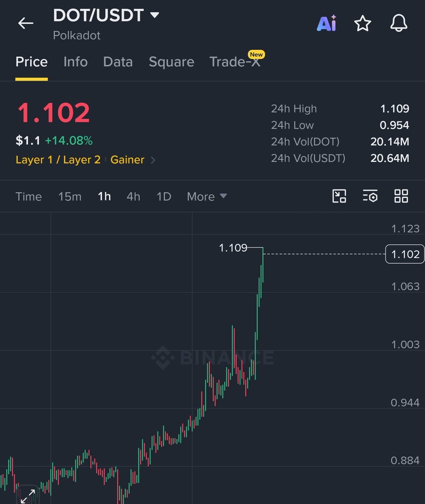This screenshot has width=425, height=504.
Task: Click the 24h High label
Action: [294, 109]
